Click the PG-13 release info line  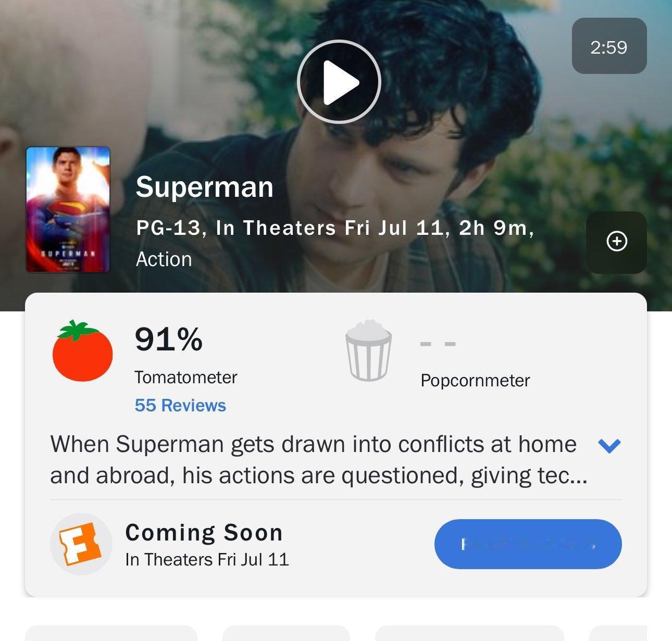tap(335, 228)
